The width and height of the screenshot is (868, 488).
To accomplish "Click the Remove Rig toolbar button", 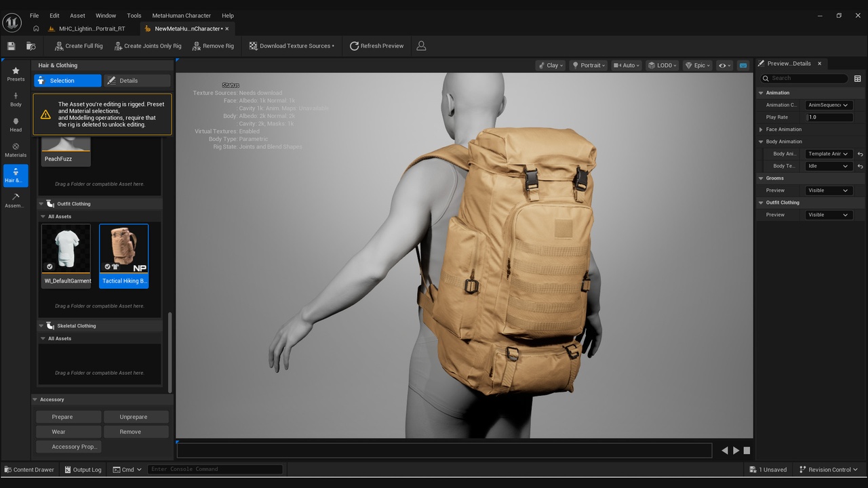I will pos(213,46).
